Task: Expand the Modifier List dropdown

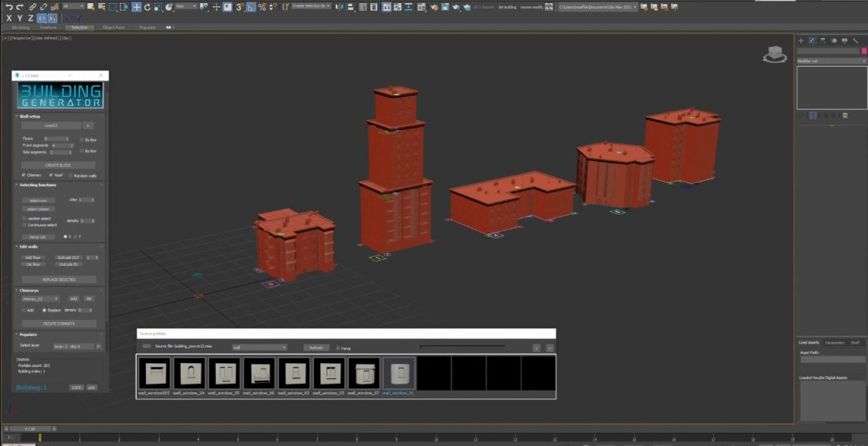Action: point(831,61)
